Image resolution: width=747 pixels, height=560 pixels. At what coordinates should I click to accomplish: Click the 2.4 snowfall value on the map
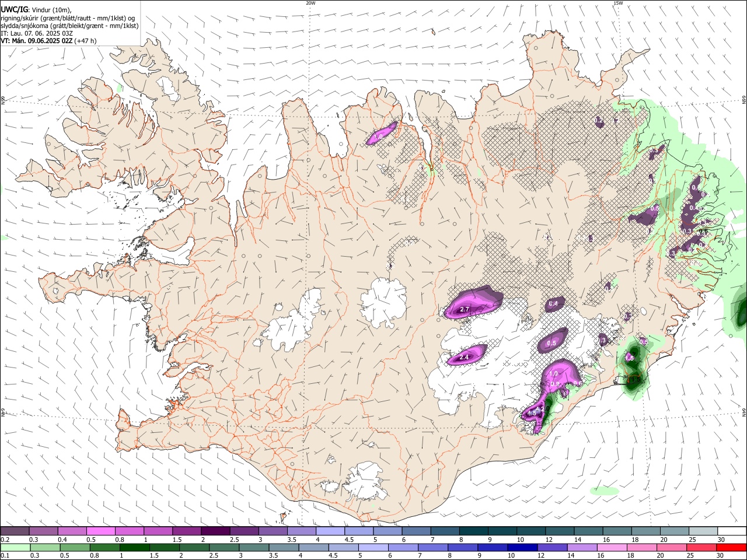465,357
